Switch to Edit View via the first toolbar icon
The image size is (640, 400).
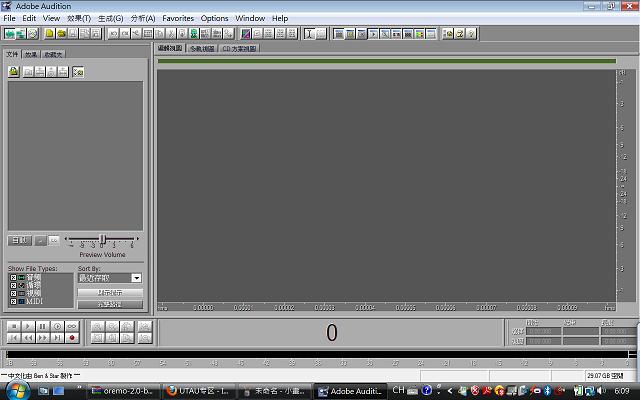click(x=9, y=33)
